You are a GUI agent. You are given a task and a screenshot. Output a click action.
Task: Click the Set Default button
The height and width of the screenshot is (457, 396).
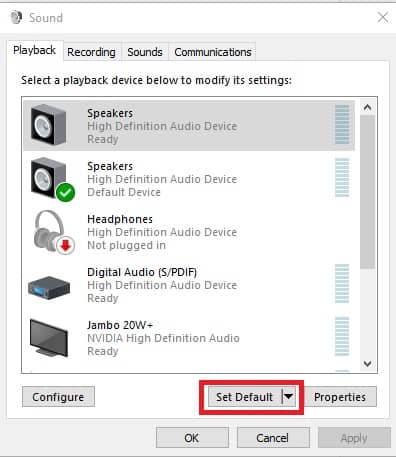click(x=245, y=397)
